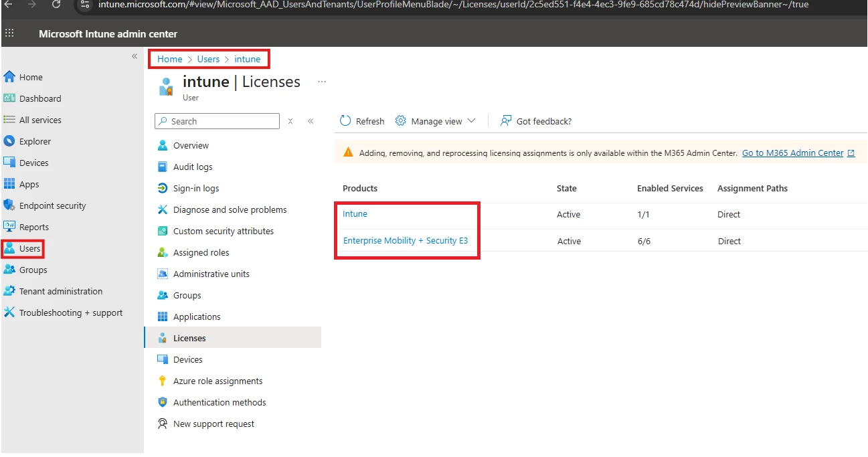Go to Home in the breadcrumb

click(170, 59)
